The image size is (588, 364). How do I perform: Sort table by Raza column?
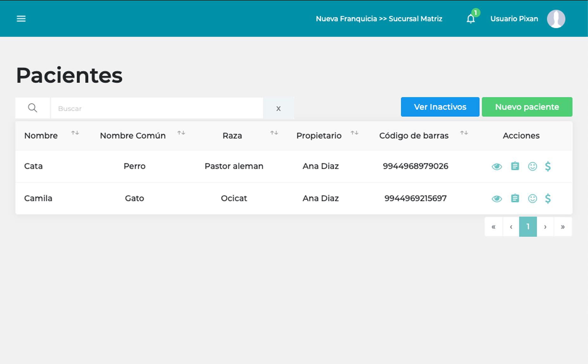coord(274,133)
